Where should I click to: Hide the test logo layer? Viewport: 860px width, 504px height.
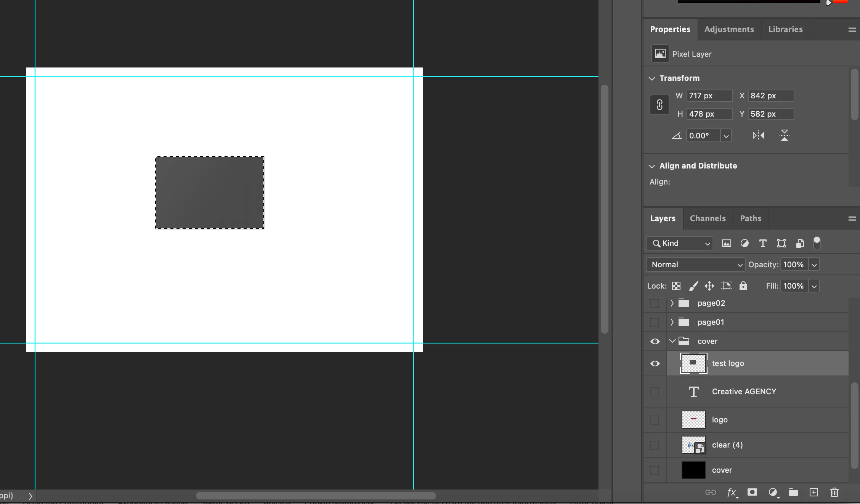[x=655, y=363]
